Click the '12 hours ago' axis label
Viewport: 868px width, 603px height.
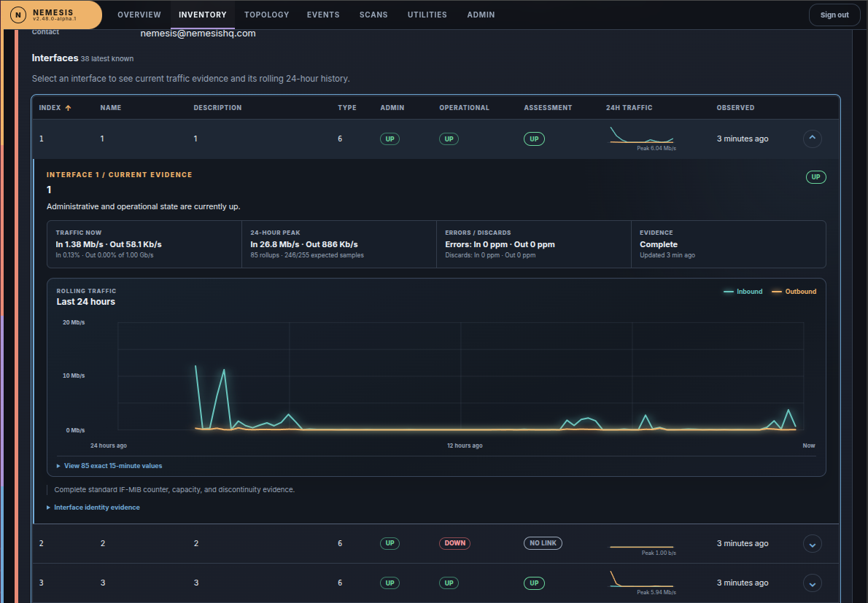coord(465,446)
